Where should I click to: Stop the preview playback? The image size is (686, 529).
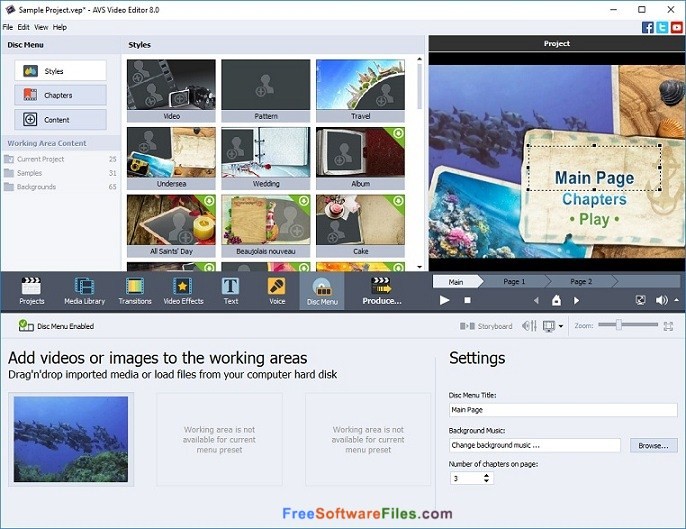pyautogui.click(x=467, y=300)
